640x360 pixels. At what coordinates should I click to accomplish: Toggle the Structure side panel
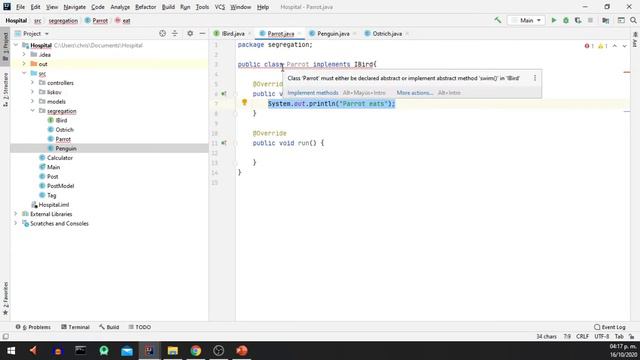[5, 90]
